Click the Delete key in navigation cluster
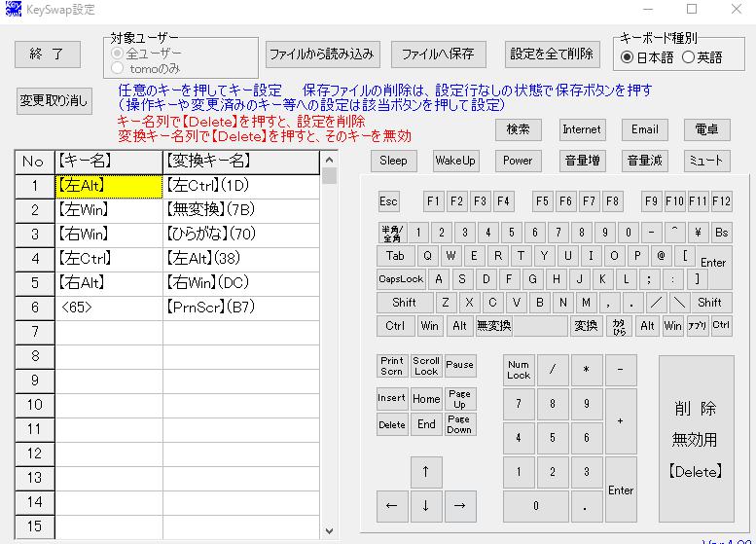Image resolution: width=756 pixels, height=544 pixels. pyautogui.click(x=392, y=424)
